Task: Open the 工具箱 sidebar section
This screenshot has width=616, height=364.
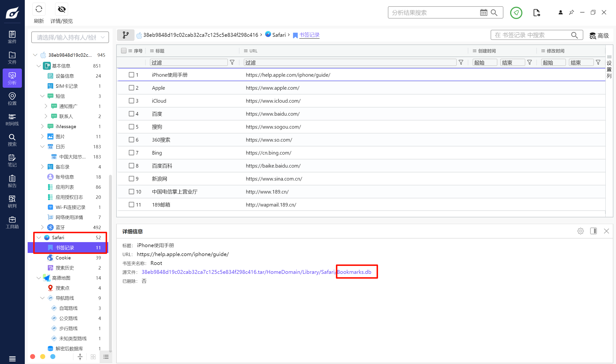Action: (12, 222)
